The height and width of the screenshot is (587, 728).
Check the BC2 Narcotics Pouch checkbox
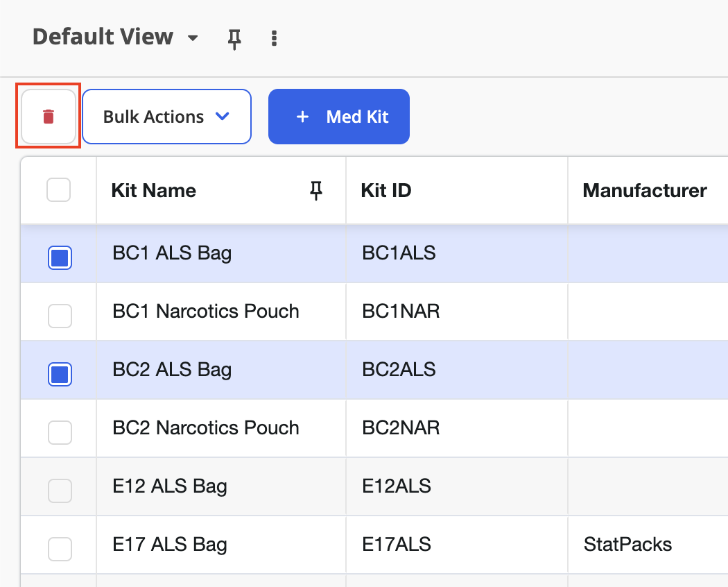click(60, 433)
